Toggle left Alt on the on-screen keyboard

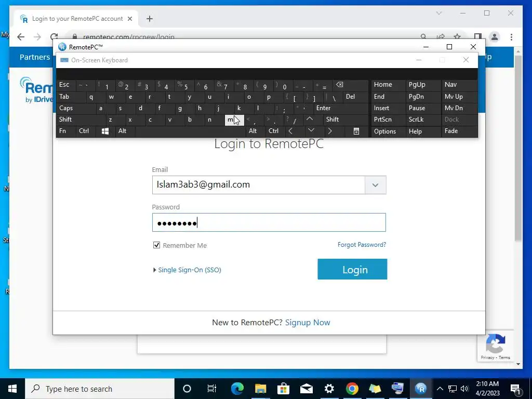point(125,131)
